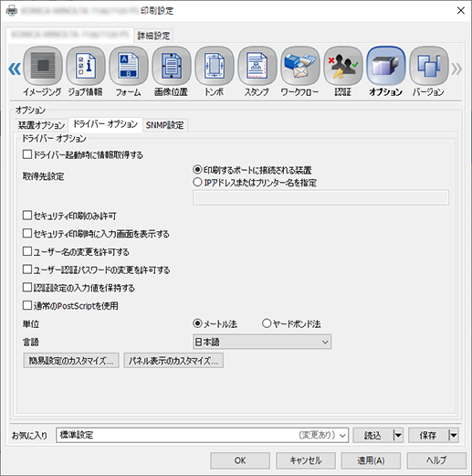472x476 pixels.
Task: Switch to the ドライバー オプション tab
Action: point(105,124)
